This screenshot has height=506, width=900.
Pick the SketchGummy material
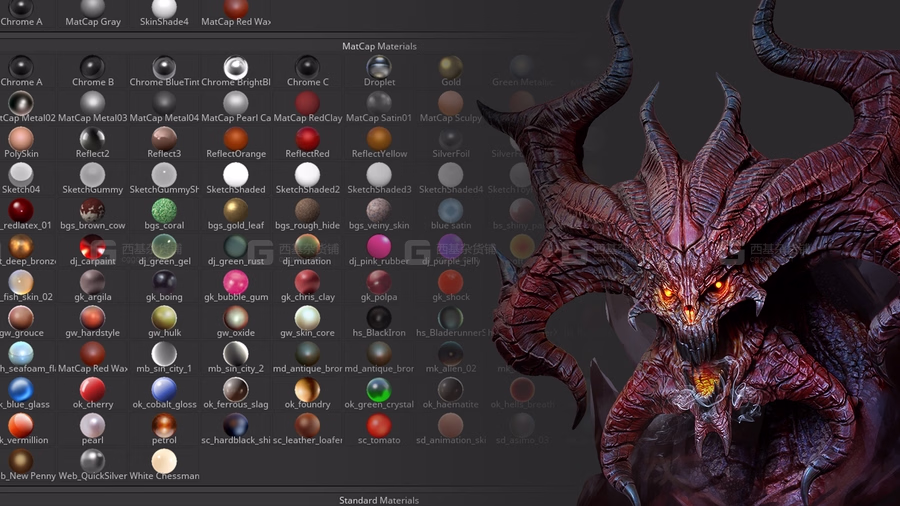coord(92,178)
